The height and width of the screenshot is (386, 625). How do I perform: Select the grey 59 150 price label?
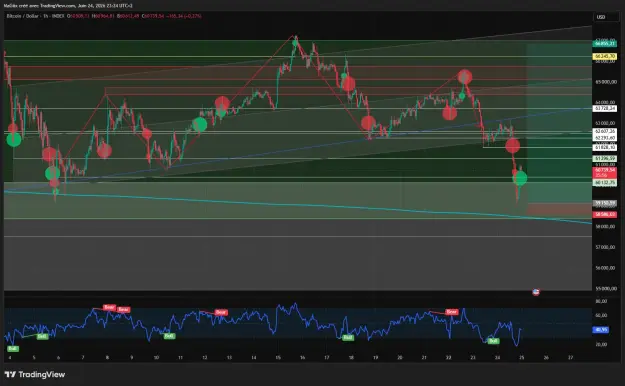(x=605, y=203)
